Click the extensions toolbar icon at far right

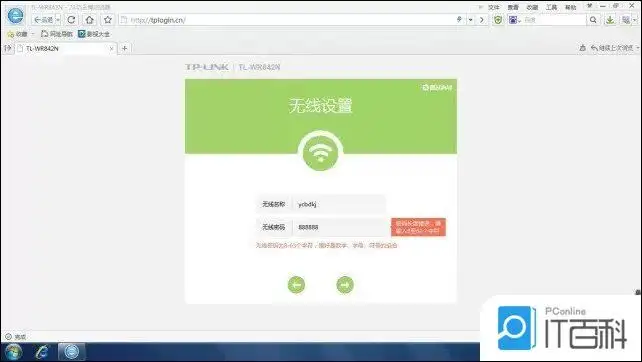626,20
